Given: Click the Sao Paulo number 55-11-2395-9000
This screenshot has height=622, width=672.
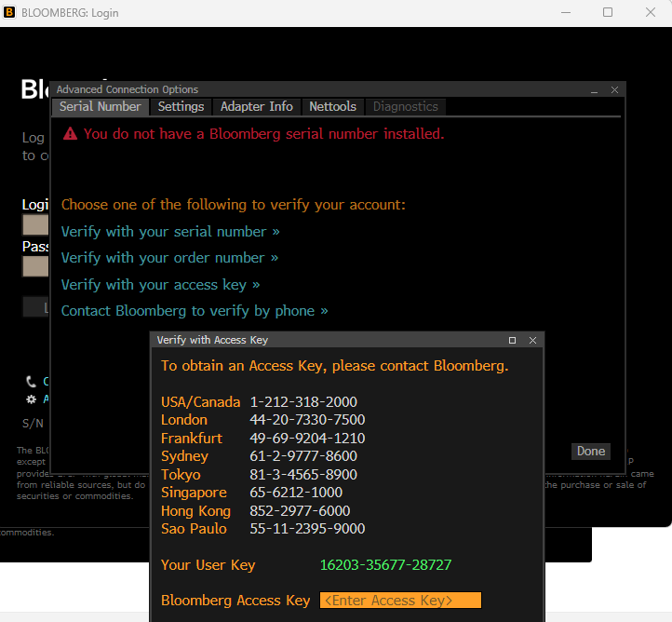Looking at the screenshot, I should pos(307,529).
